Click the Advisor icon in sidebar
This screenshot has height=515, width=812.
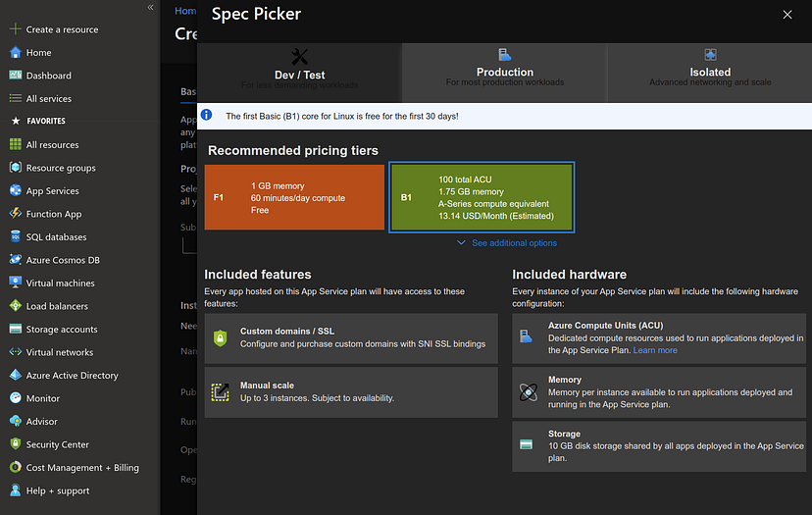[16, 422]
